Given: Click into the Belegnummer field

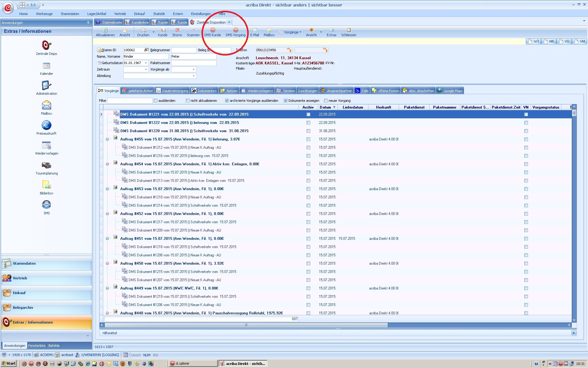Looking at the screenshot, I should coord(183,50).
